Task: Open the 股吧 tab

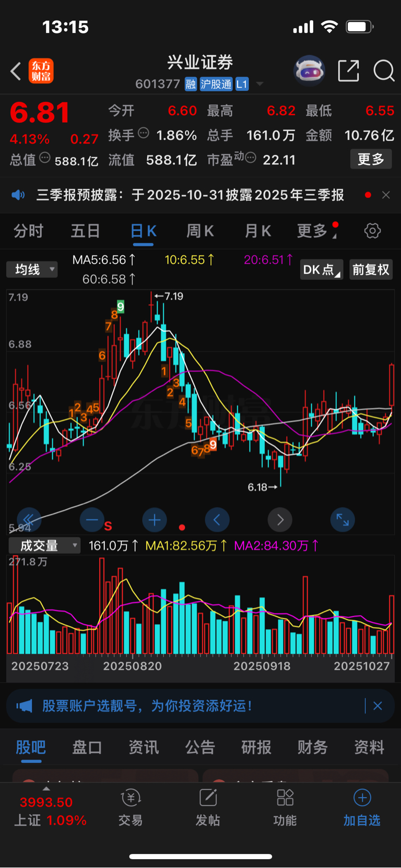Action: pyautogui.click(x=31, y=747)
